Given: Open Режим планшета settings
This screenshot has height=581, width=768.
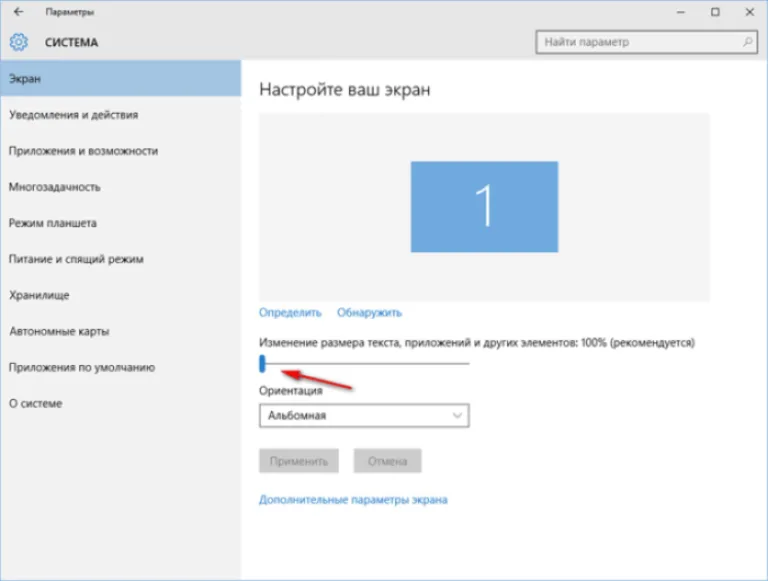Looking at the screenshot, I should click(120, 223).
